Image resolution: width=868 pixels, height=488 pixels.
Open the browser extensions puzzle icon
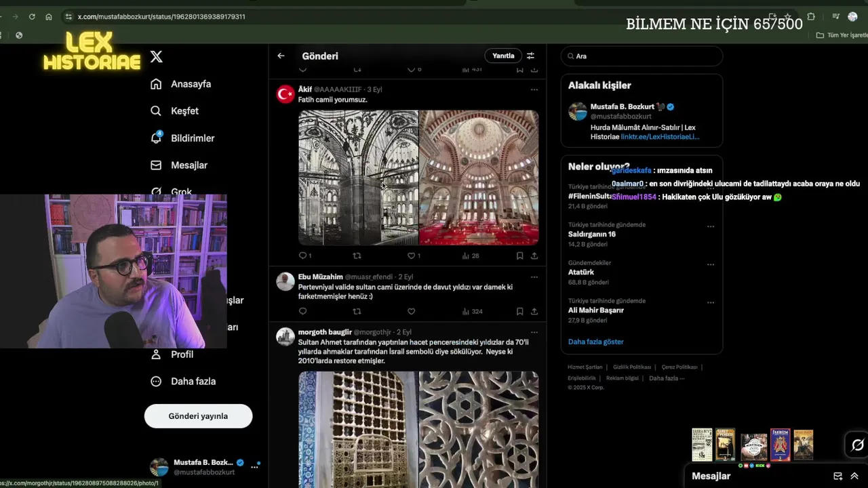coord(811,16)
